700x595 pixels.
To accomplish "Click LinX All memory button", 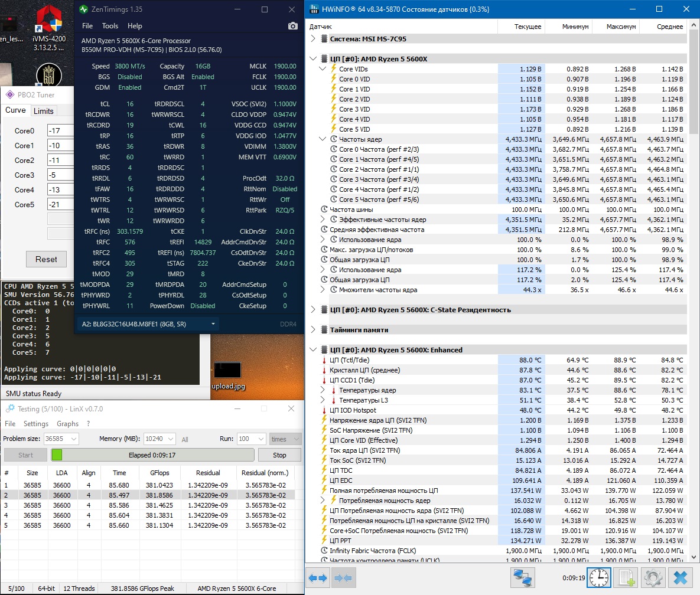I will click(x=185, y=439).
